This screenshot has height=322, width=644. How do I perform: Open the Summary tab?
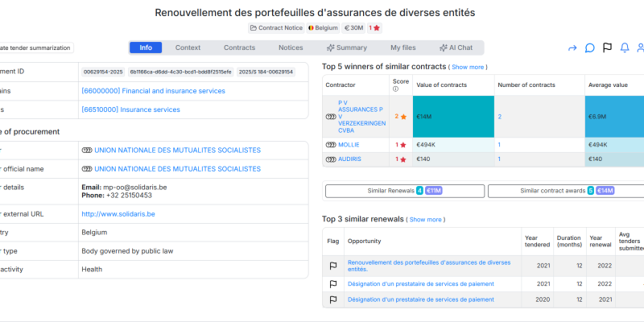[347, 47]
